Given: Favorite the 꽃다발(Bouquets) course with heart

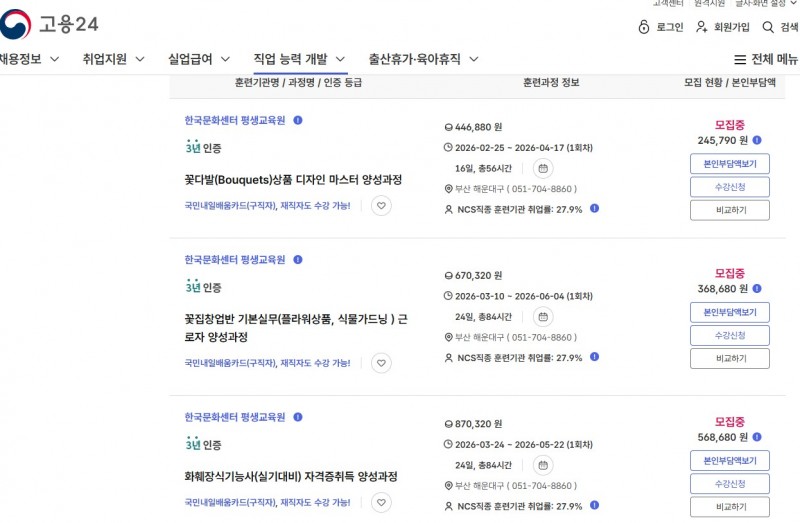Looking at the screenshot, I should click(381, 206).
